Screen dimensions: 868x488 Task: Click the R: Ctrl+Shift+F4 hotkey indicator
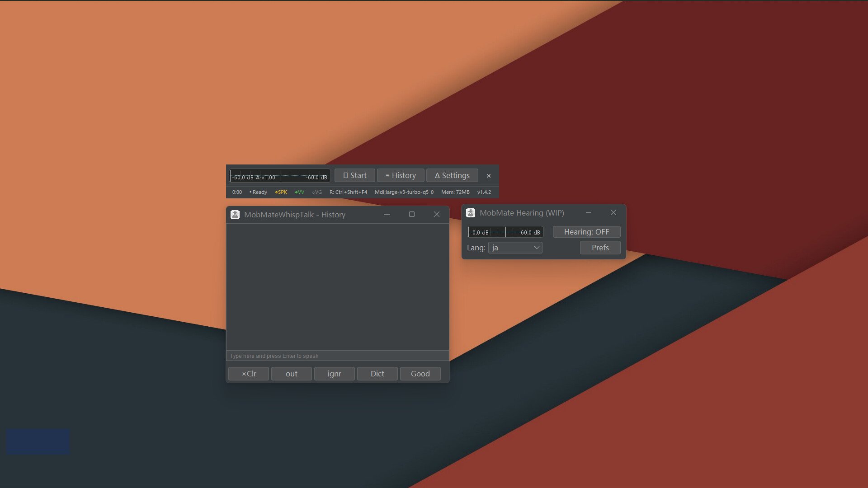pos(348,192)
